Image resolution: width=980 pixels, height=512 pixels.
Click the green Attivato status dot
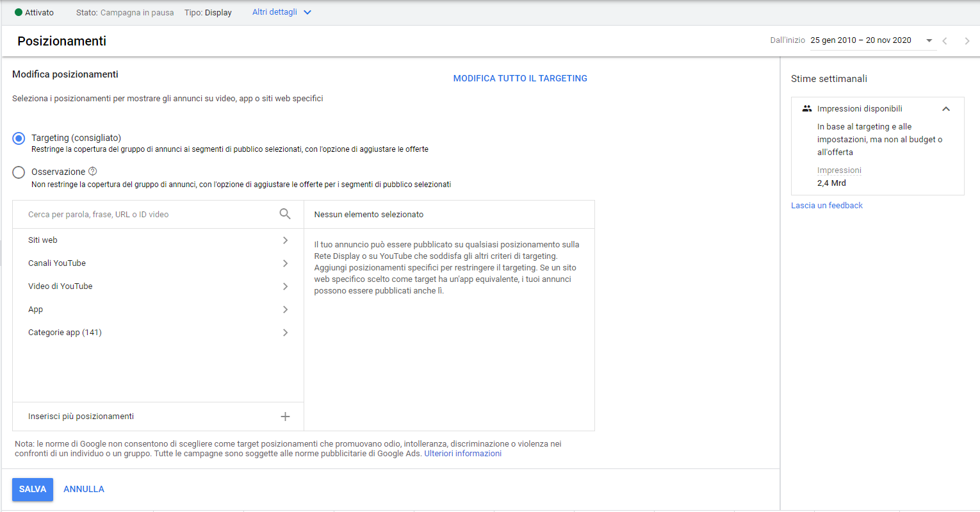19,12
